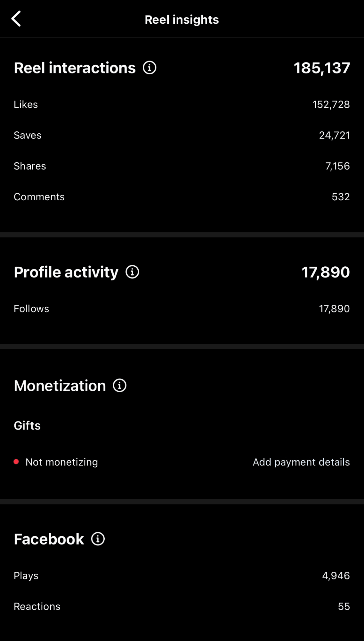Select the Comments count 532
Screen dimensions: 364x641
tap(341, 197)
